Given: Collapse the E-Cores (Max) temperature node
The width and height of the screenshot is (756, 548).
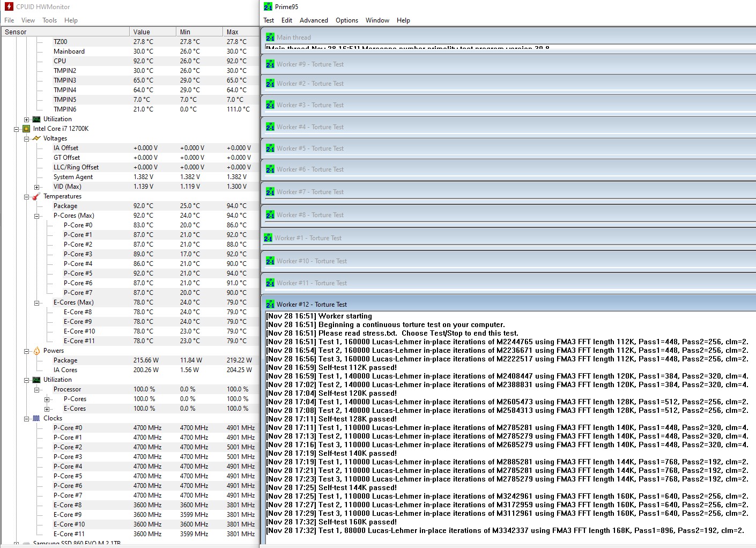Looking at the screenshot, I should click(36, 303).
